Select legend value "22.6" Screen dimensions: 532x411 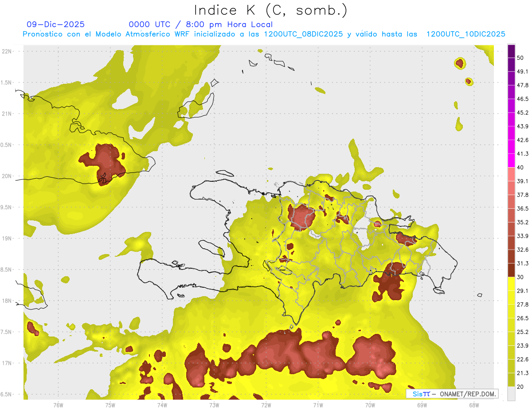pyautogui.click(x=523, y=359)
